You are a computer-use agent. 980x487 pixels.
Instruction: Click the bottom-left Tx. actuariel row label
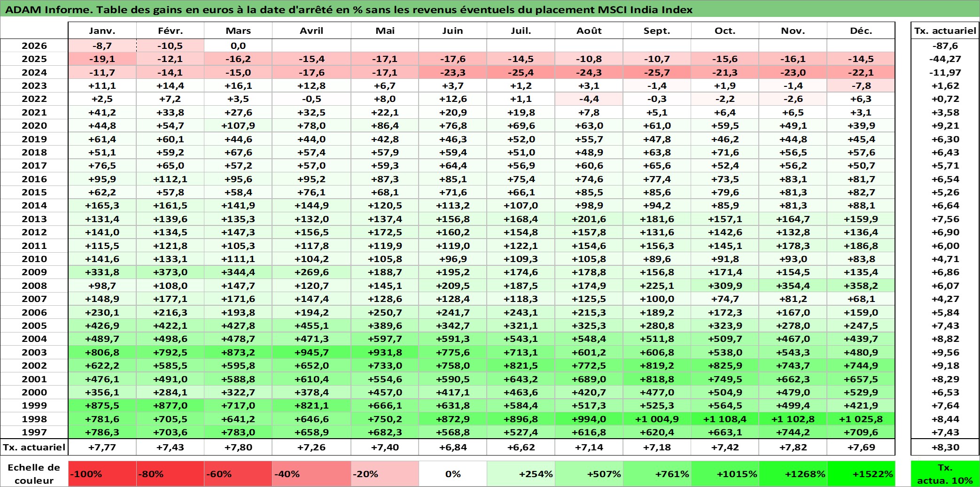[34, 447]
